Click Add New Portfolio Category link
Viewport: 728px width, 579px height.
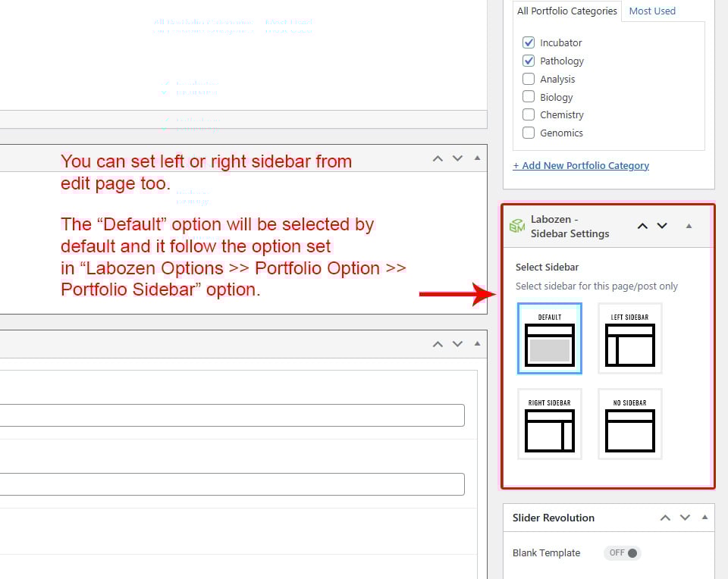[x=581, y=165]
